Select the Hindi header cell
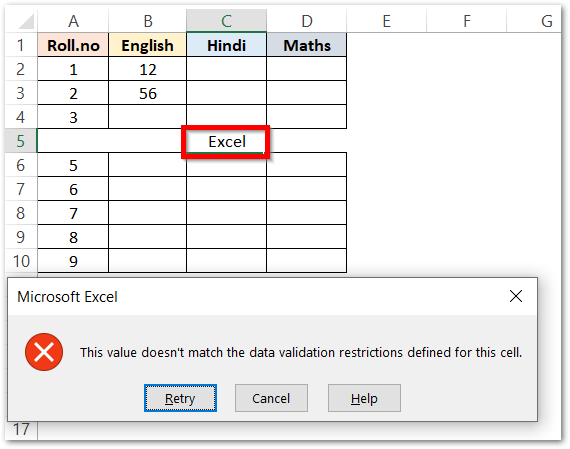 click(226, 45)
